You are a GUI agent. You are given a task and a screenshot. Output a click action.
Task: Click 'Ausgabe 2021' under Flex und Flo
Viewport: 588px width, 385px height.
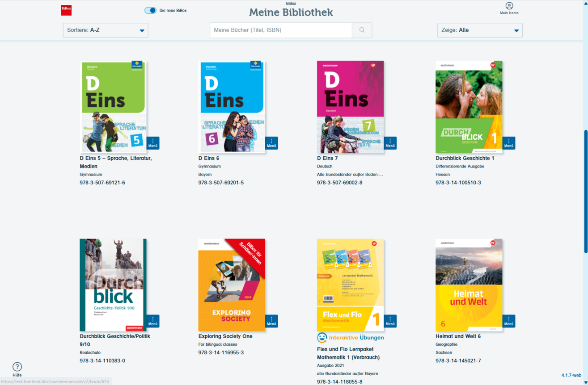330,365
